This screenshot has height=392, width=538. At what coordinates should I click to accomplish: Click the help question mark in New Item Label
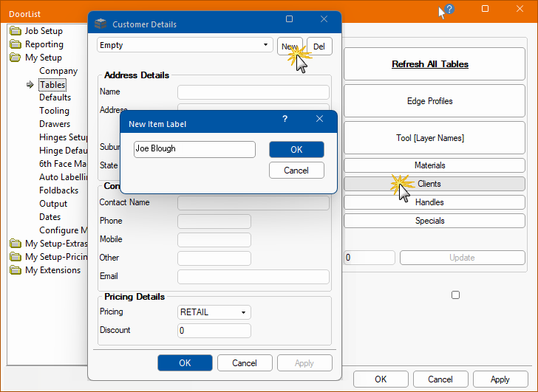285,119
